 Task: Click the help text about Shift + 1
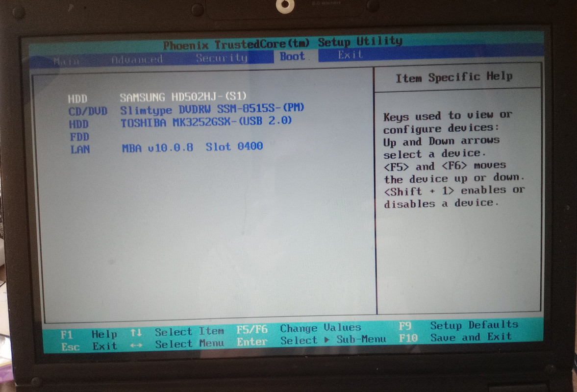[454, 197]
